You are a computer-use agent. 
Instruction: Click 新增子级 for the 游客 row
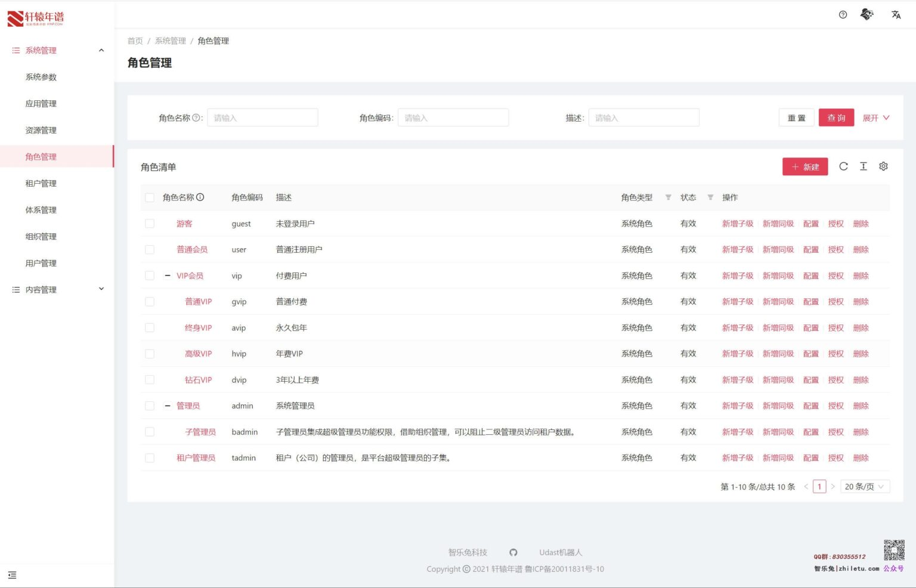[738, 224]
